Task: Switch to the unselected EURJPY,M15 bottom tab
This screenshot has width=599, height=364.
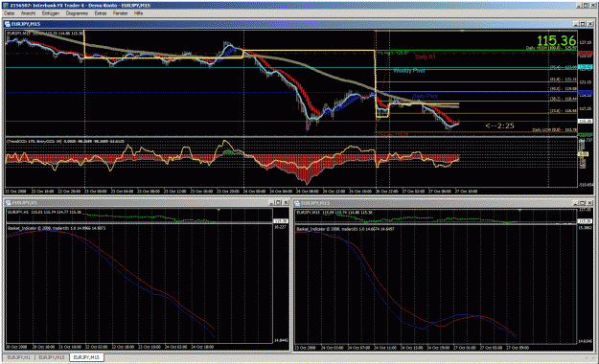Action: coord(52,357)
